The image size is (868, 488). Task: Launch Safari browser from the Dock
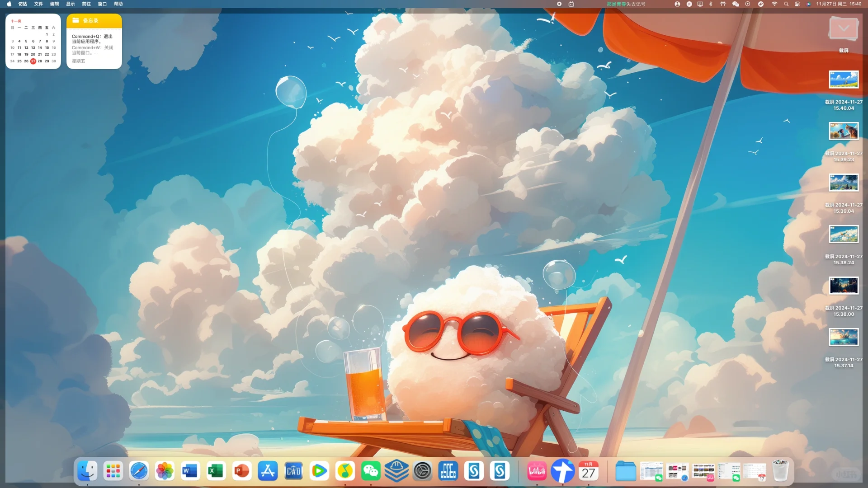click(x=139, y=471)
